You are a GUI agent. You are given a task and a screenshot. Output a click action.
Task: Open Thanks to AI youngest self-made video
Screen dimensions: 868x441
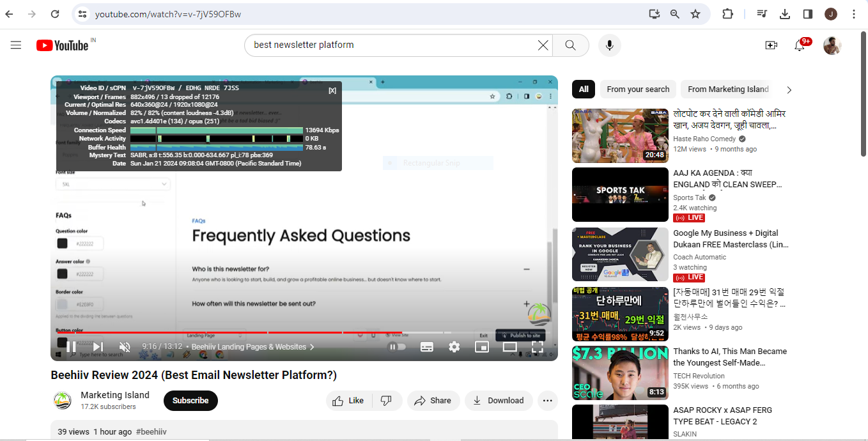coord(730,357)
